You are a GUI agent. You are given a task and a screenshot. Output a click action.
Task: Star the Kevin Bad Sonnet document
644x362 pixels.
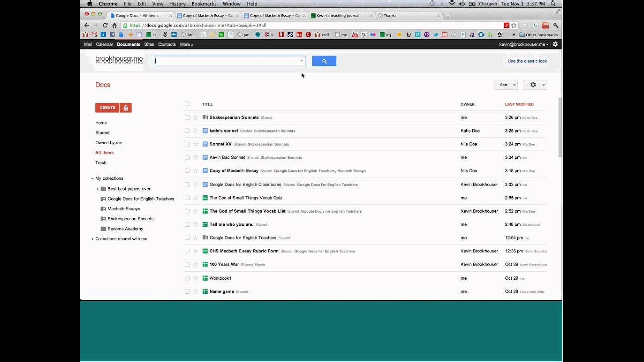click(196, 157)
